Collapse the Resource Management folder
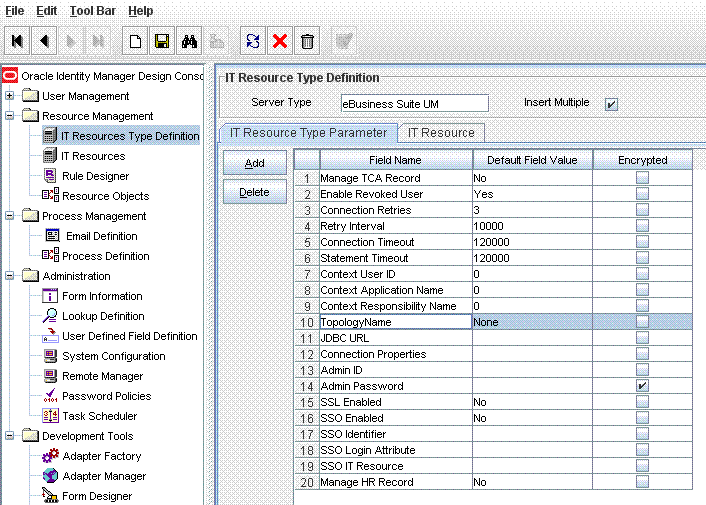Image resolution: width=706 pixels, height=505 pixels. pos(9,116)
